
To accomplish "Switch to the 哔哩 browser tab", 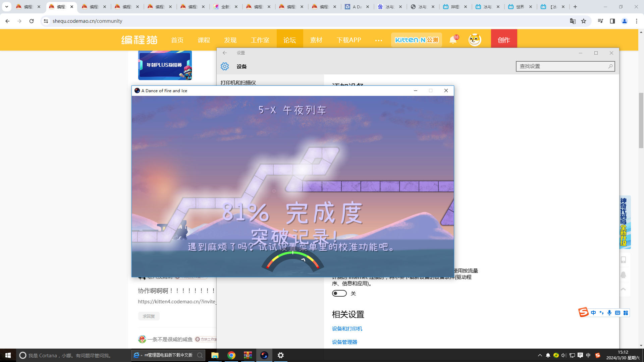I will click(455, 7).
